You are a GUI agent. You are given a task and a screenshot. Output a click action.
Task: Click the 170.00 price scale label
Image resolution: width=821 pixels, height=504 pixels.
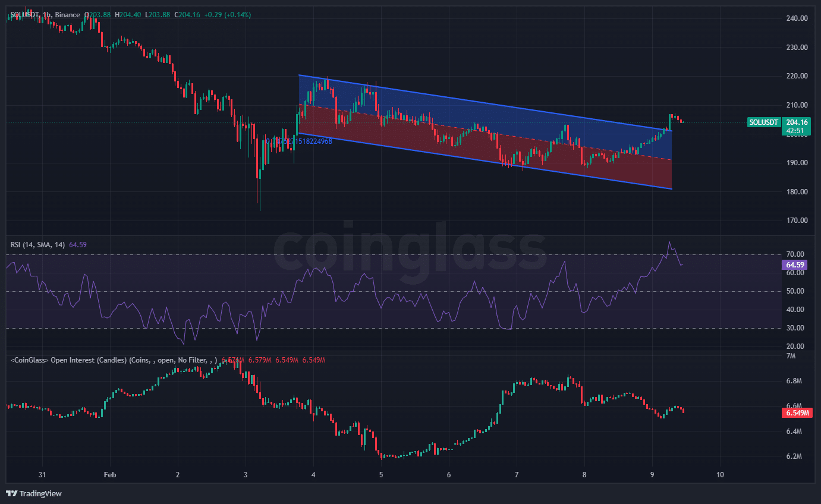tap(797, 220)
